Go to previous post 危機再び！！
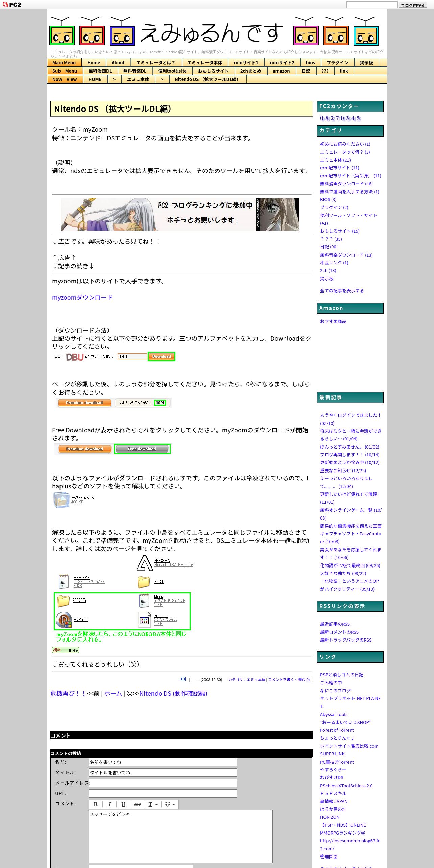The image size is (434, 868). [x=68, y=694]
